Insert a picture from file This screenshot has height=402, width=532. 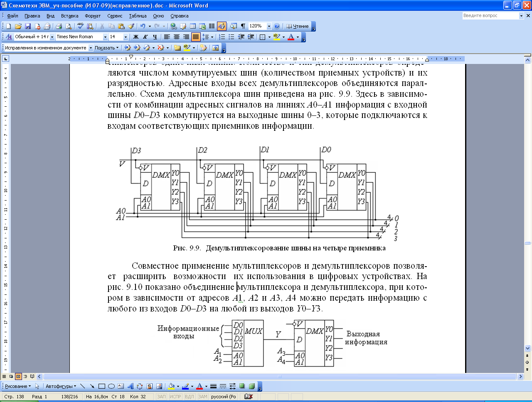click(159, 386)
